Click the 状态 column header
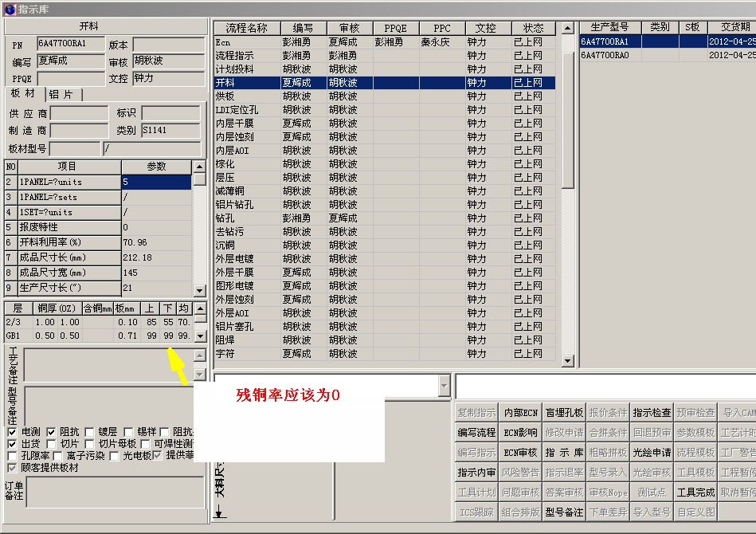Screen dimensions: 756x534 click(x=533, y=29)
